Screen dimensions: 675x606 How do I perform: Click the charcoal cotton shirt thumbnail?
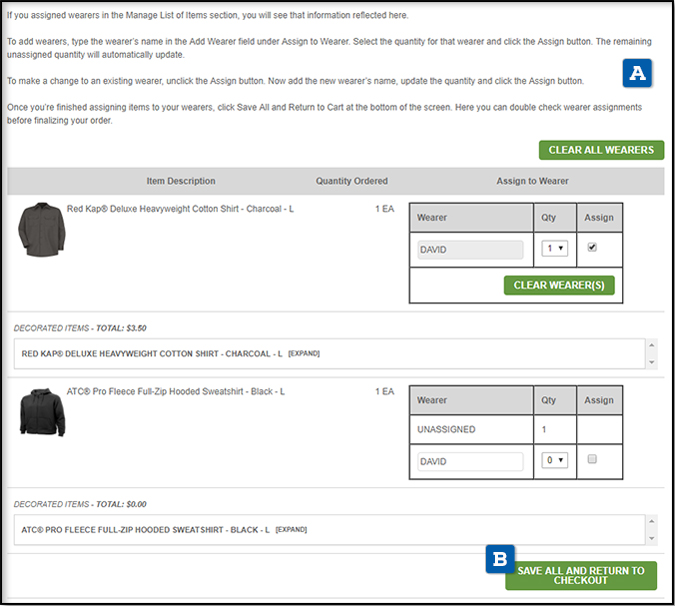pyautogui.click(x=40, y=229)
